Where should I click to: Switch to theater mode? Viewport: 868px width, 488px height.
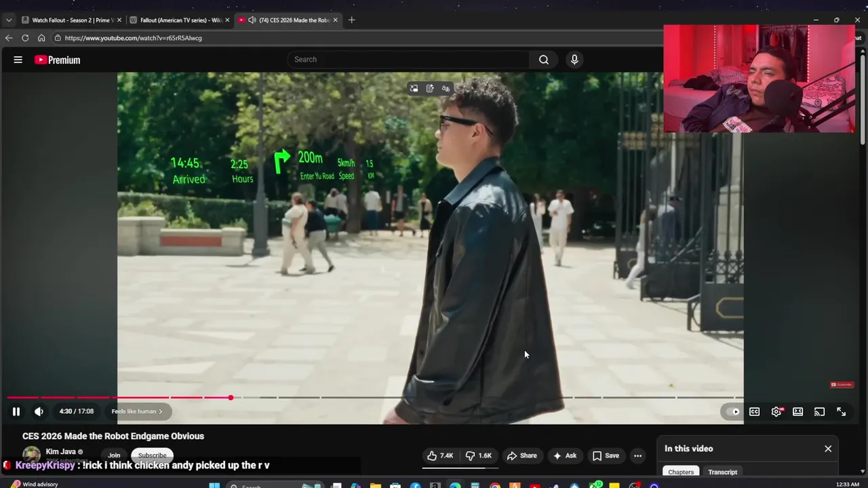[798, 411]
